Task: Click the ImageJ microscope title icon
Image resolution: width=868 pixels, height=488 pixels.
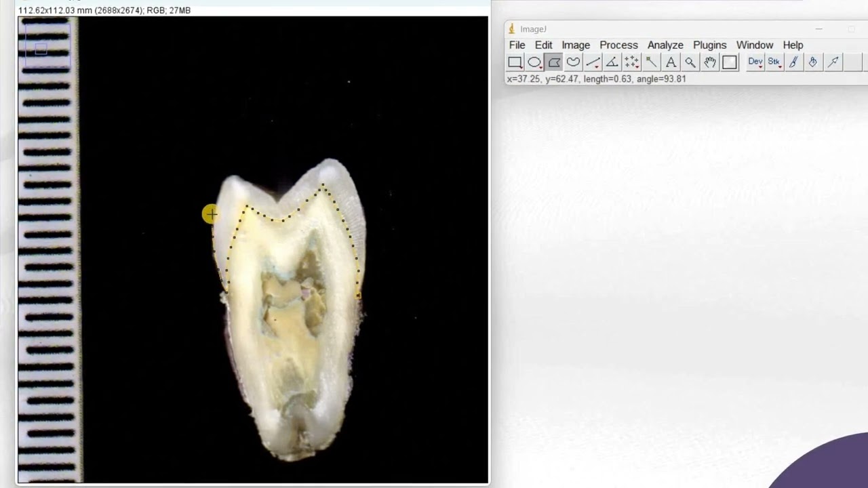Action: pos(513,29)
